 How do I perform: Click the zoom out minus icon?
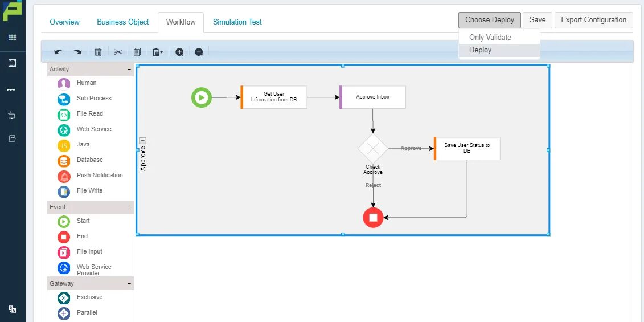[x=199, y=52]
